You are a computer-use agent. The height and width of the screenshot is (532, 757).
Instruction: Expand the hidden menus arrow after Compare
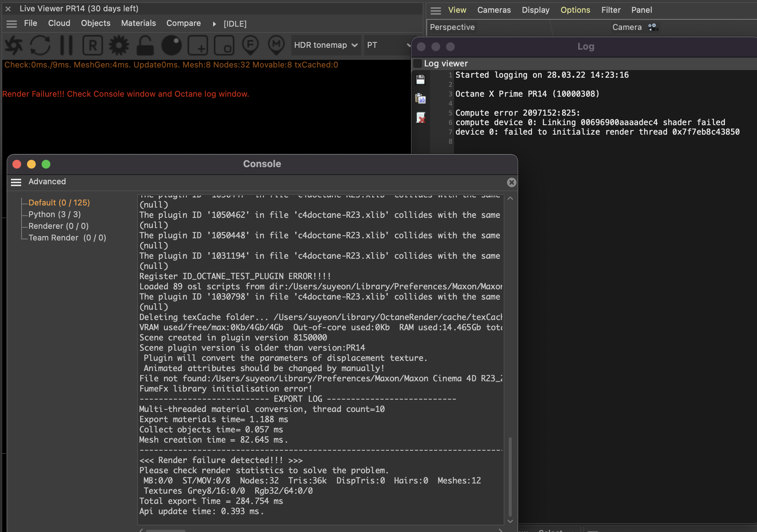point(215,24)
